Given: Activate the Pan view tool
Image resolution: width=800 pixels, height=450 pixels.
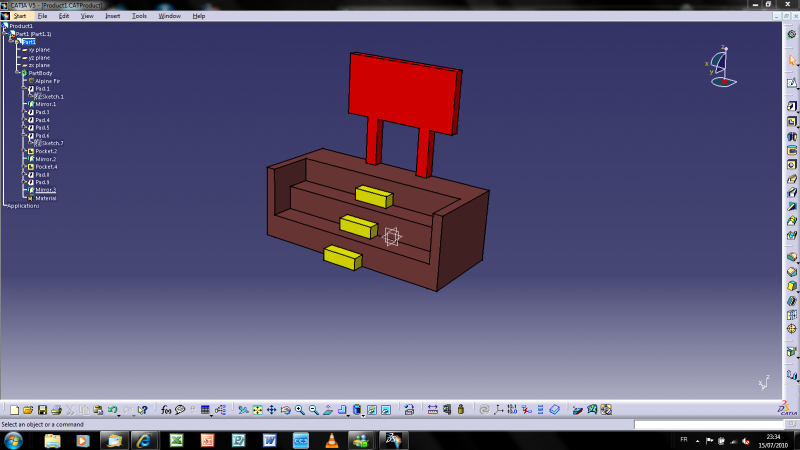Looking at the screenshot, I should [x=271, y=410].
